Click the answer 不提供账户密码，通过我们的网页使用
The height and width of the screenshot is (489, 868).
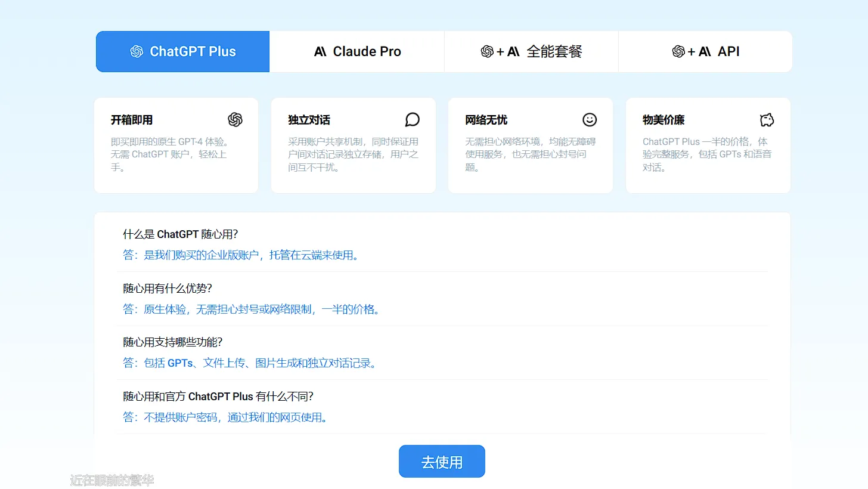pos(225,417)
